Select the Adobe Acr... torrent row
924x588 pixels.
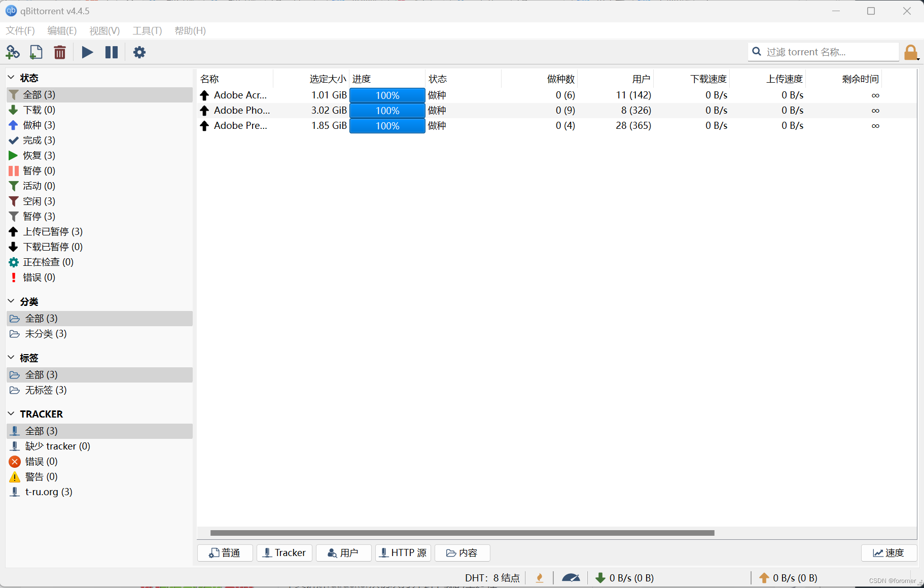(557, 95)
